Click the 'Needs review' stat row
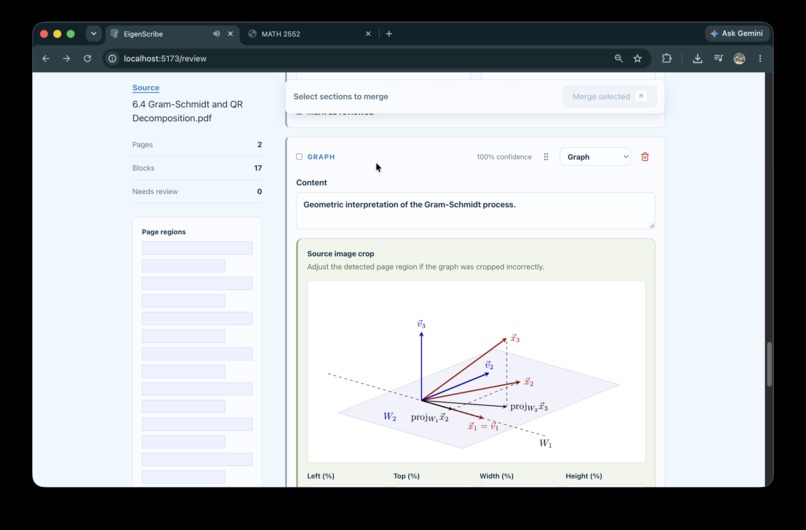 pyautogui.click(x=197, y=191)
